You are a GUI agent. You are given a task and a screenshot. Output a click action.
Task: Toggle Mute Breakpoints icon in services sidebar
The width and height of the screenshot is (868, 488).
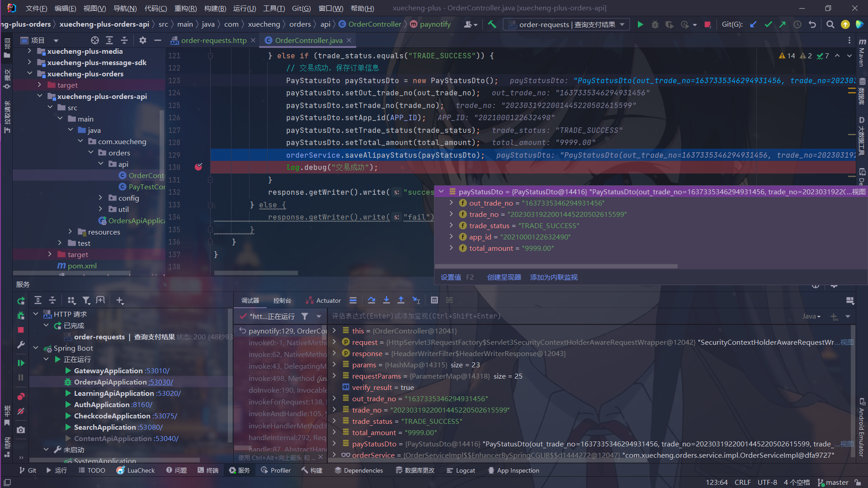[x=21, y=411]
